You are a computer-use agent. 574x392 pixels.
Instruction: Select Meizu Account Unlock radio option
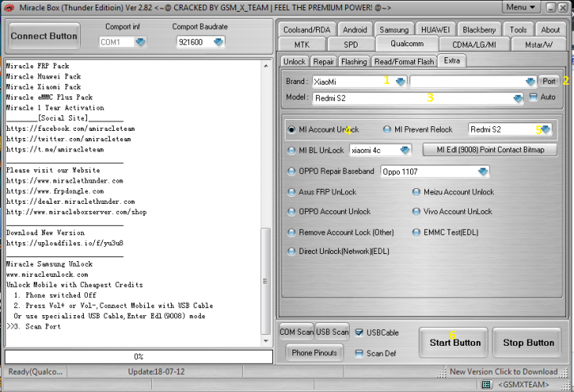point(416,192)
